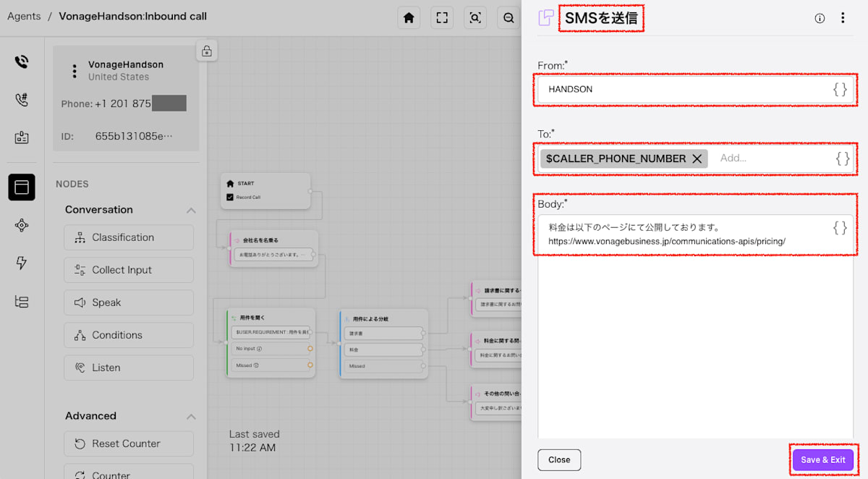This screenshot has width=868, height=479.
Task: Open the SMS panel three-dot options menu
Action: [x=843, y=18]
